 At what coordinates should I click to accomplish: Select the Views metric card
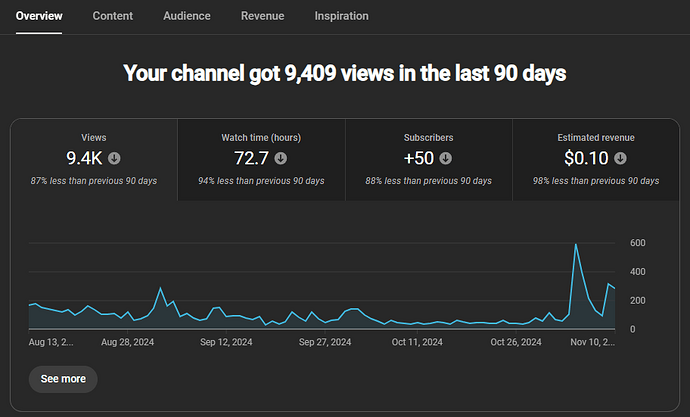pyautogui.click(x=94, y=160)
